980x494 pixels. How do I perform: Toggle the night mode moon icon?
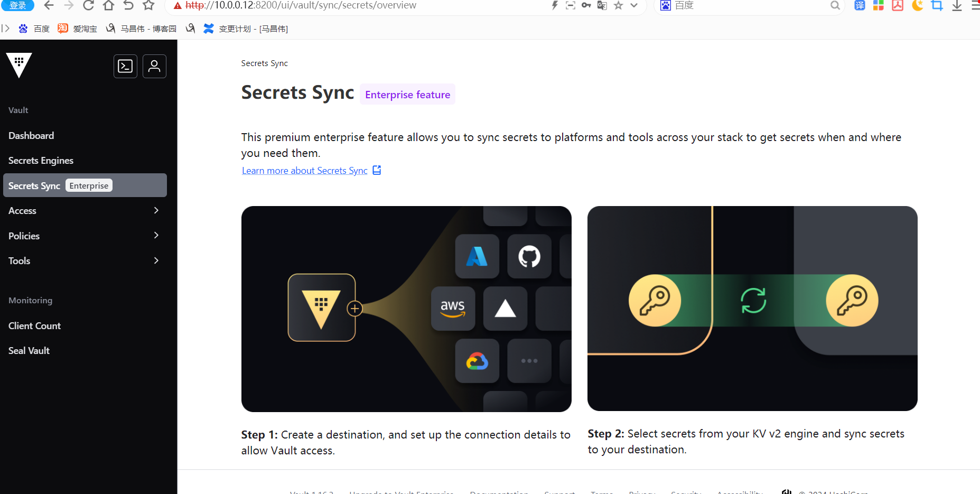pyautogui.click(x=918, y=5)
